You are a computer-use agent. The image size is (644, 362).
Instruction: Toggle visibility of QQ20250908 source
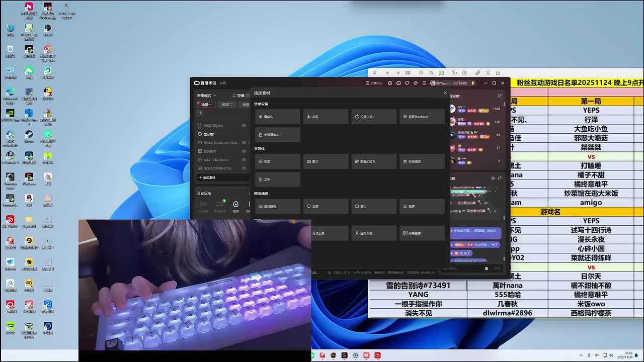coord(244,168)
